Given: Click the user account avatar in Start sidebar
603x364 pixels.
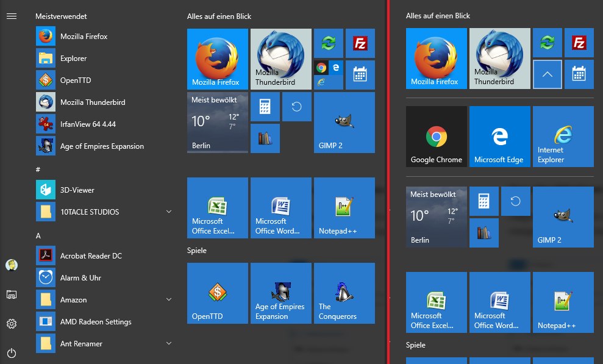Looking at the screenshot, I should click(x=12, y=265).
